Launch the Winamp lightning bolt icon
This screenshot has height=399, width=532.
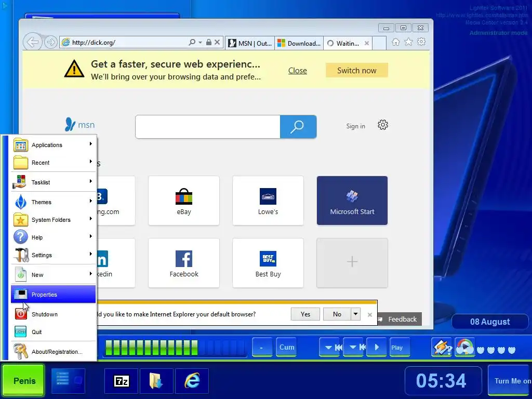tap(441, 347)
